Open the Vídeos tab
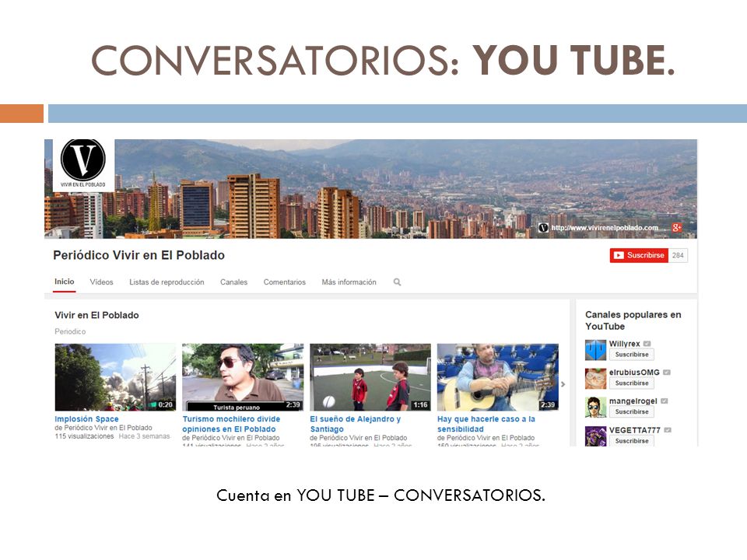The image size is (747, 560). [x=101, y=282]
